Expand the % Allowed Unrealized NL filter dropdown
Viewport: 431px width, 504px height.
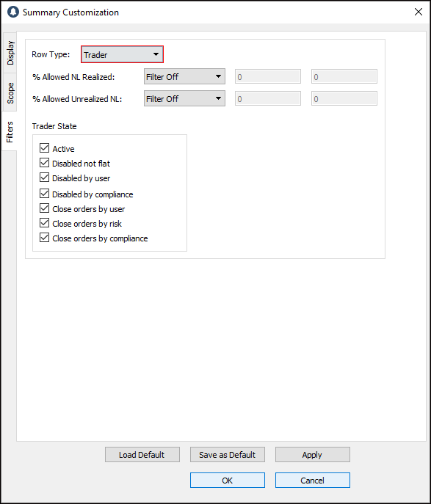(x=184, y=99)
